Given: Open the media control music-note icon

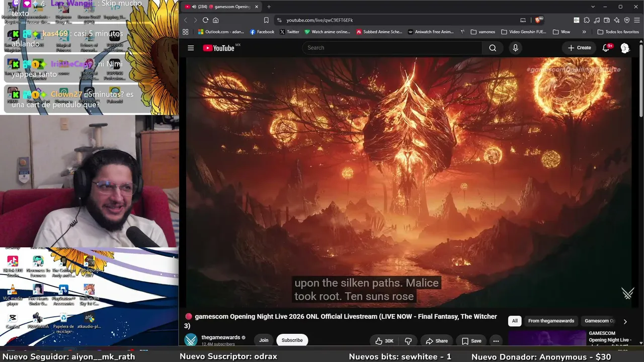Looking at the screenshot, I should [x=597, y=20].
